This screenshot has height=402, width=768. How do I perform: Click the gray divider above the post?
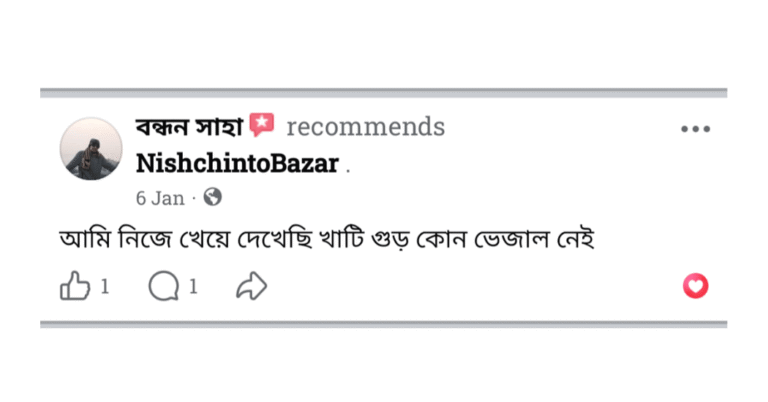tap(383, 93)
